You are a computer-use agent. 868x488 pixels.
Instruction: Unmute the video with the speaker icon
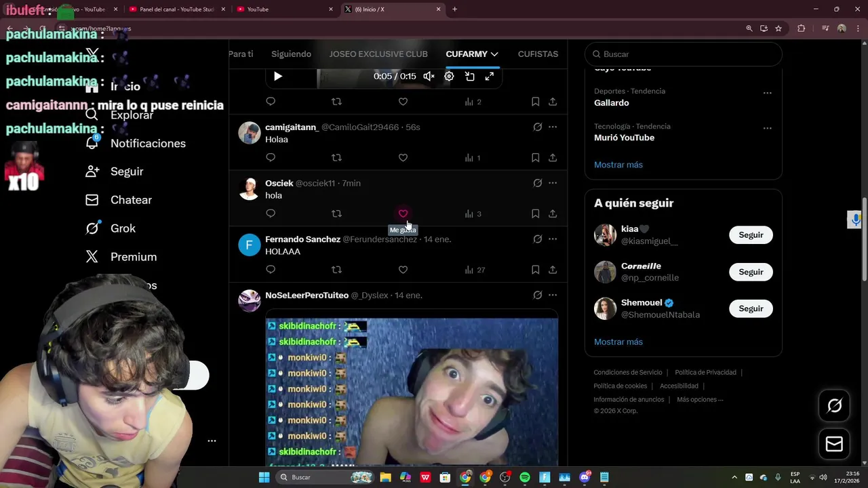click(429, 77)
